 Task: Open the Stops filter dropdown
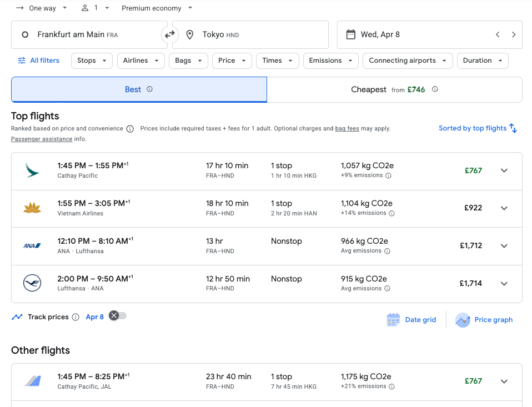click(92, 61)
